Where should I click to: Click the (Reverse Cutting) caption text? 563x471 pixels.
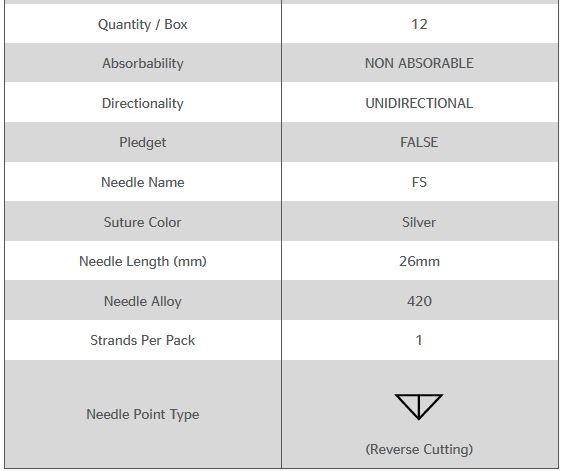(419, 449)
